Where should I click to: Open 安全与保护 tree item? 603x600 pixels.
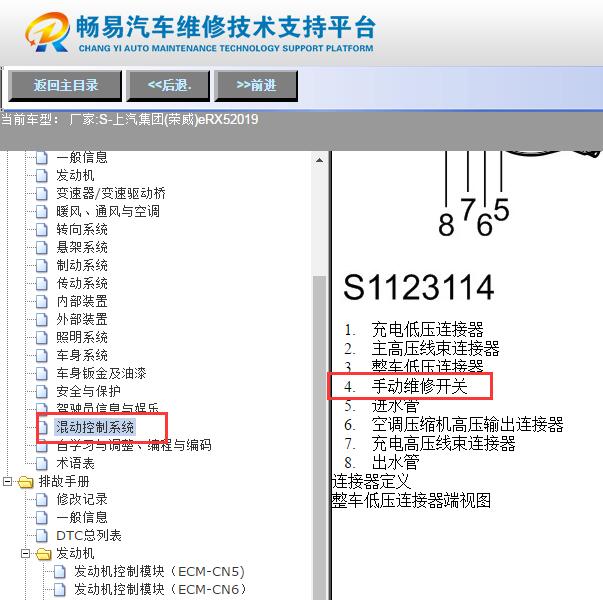click(x=88, y=392)
